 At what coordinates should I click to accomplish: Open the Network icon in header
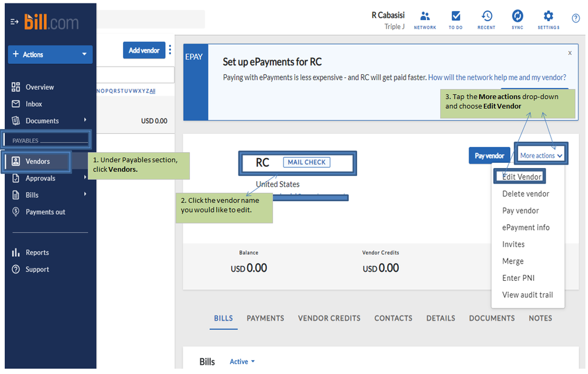(425, 17)
